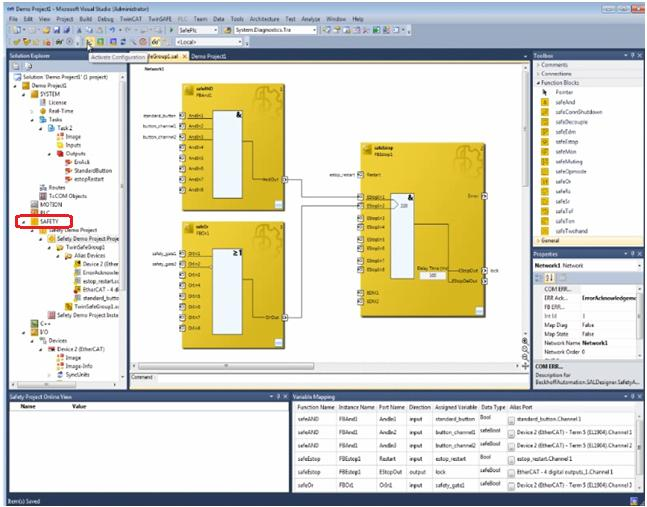The width and height of the screenshot is (647, 507).
Task: Open alias port browse for standard_button.Channel 1
Action: point(511,420)
